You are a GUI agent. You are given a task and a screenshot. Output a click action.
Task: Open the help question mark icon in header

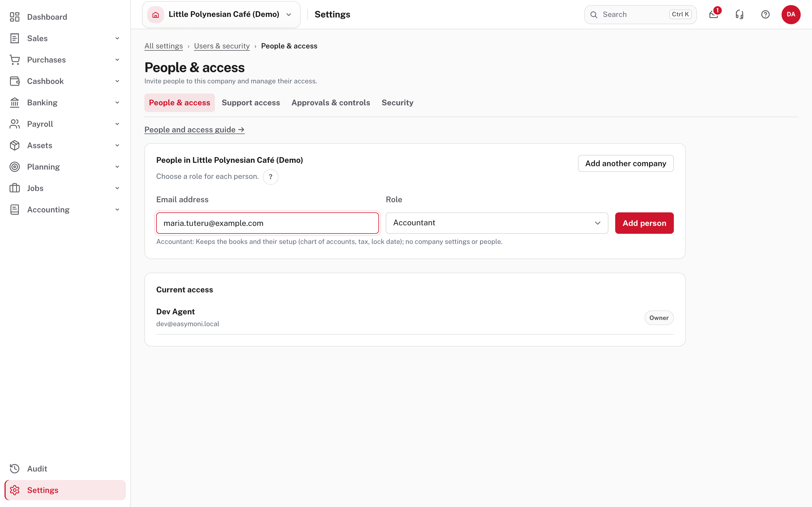[765, 14]
